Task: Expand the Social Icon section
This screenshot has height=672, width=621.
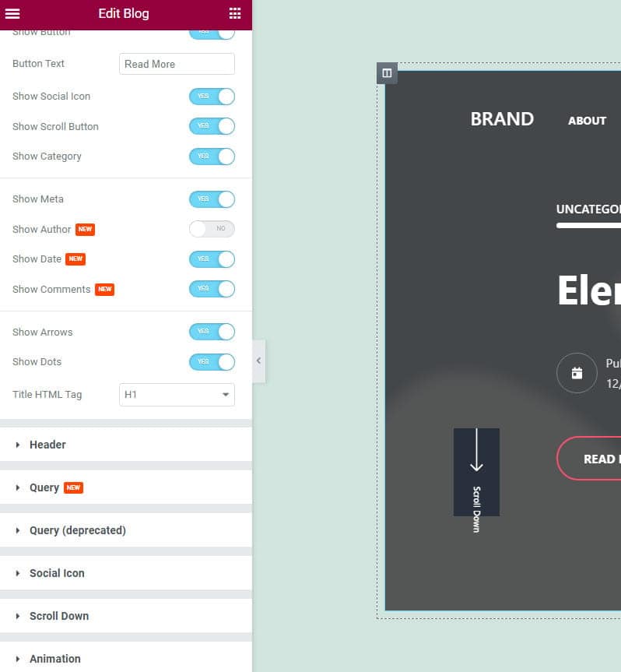Action: (126, 573)
